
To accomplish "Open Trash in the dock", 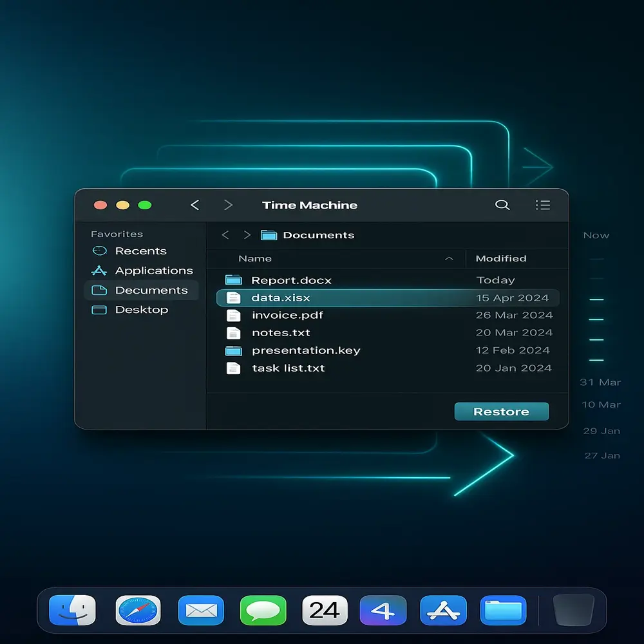I will 573,610.
